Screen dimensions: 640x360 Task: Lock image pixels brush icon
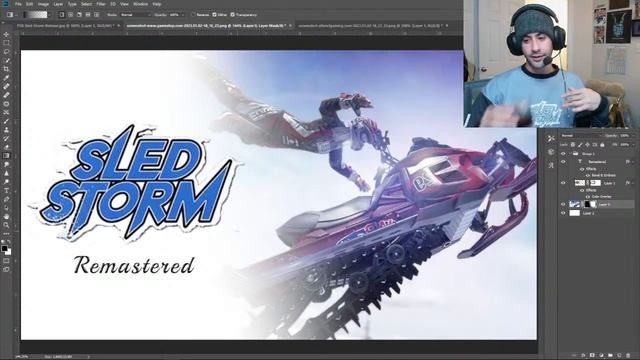(580, 144)
